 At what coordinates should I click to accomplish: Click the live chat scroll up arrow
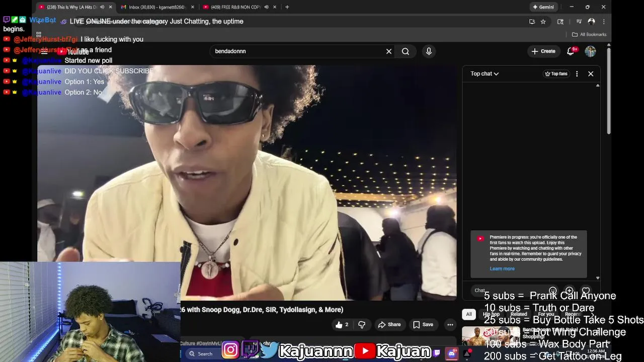pyautogui.click(x=598, y=85)
